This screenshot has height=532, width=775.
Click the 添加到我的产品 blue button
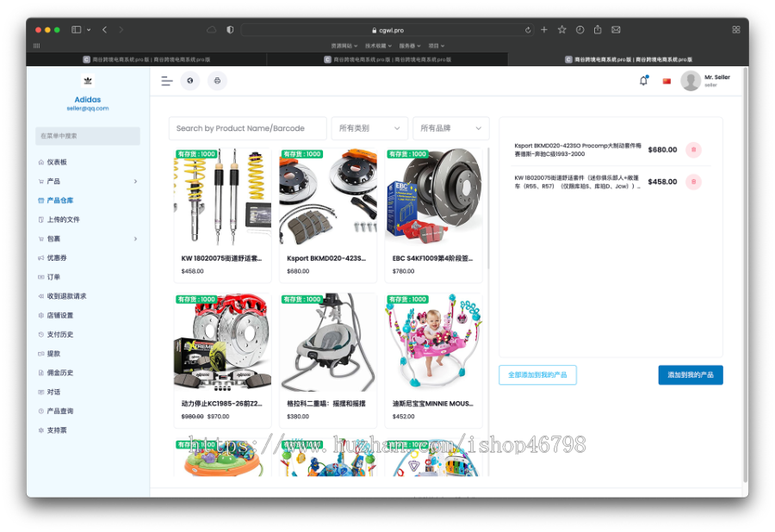[x=690, y=375]
